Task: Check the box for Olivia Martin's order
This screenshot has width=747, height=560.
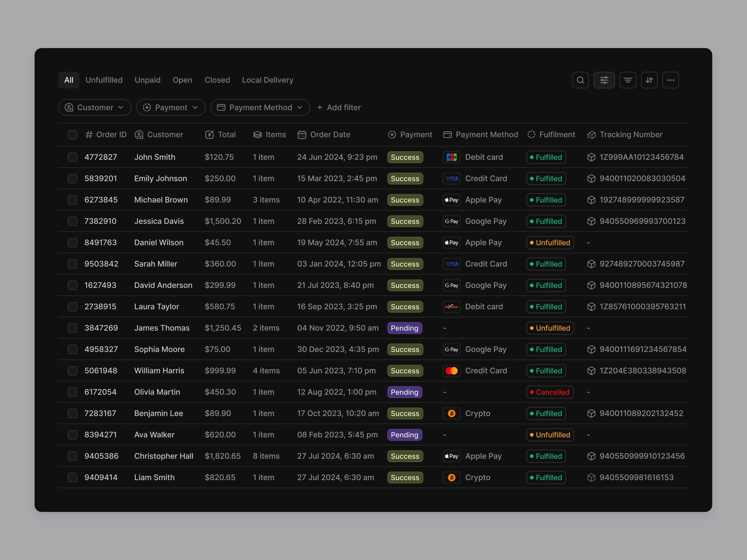Action: (72, 392)
